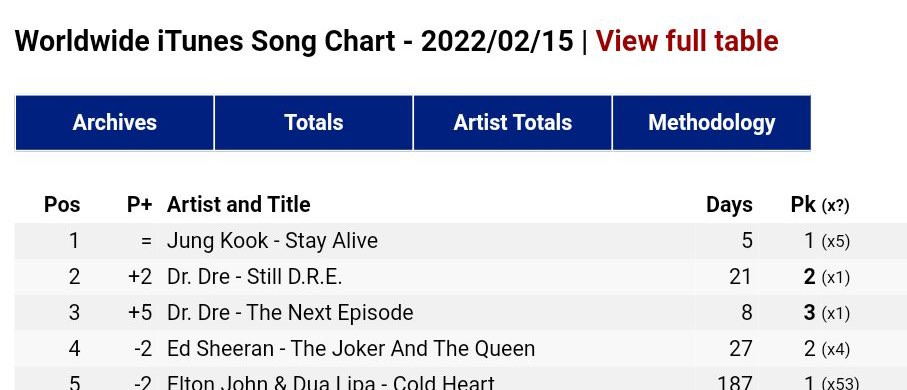
Task: Click the P+ column header
Action: (139, 205)
